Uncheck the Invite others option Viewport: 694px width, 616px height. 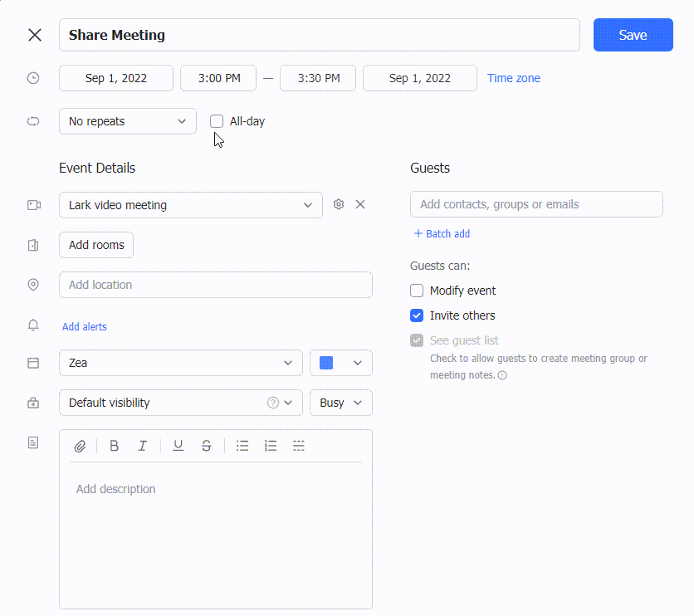point(417,315)
